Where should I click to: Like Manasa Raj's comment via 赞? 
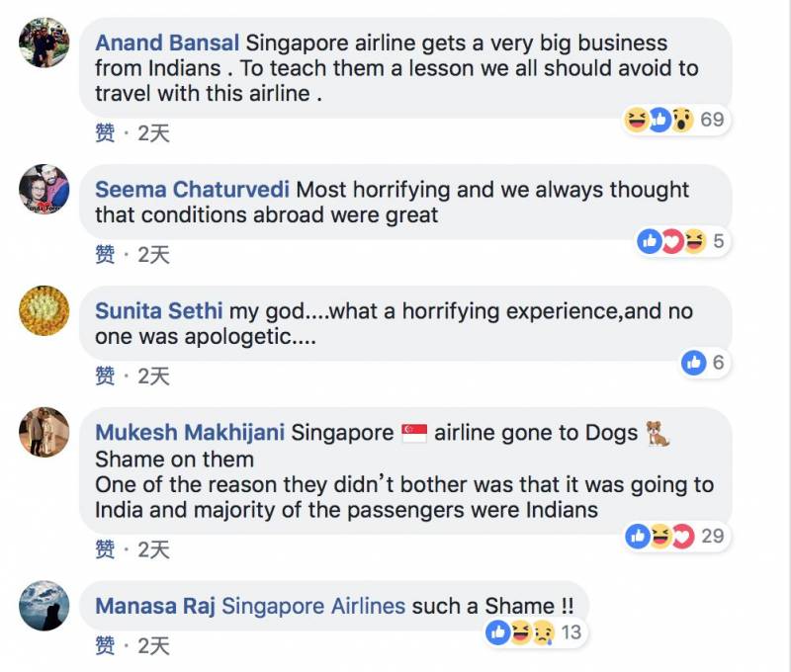[x=105, y=646]
